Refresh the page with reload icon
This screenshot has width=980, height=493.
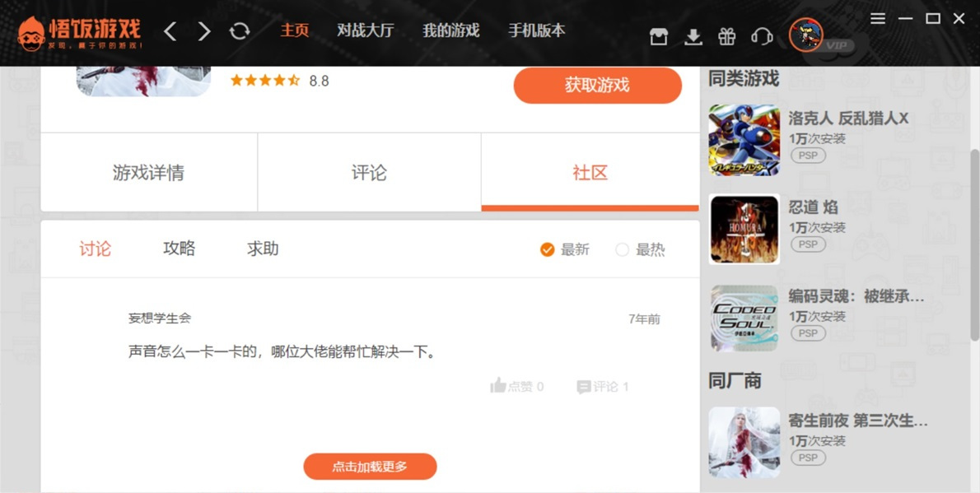pyautogui.click(x=240, y=31)
